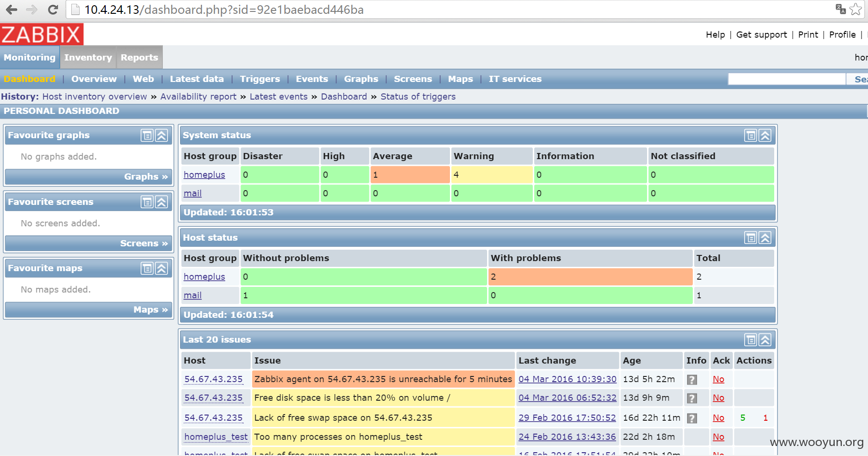Click Ack No for Too many processes issue
Viewport: 868px width, 456px height.
(x=718, y=437)
